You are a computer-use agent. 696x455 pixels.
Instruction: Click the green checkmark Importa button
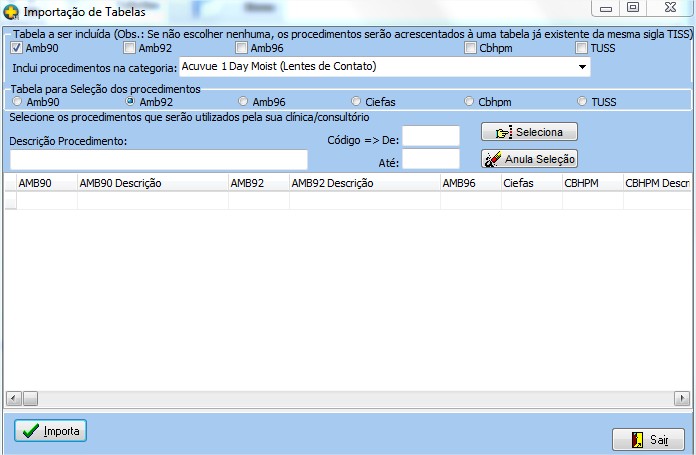pyautogui.click(x=51, y=431)
